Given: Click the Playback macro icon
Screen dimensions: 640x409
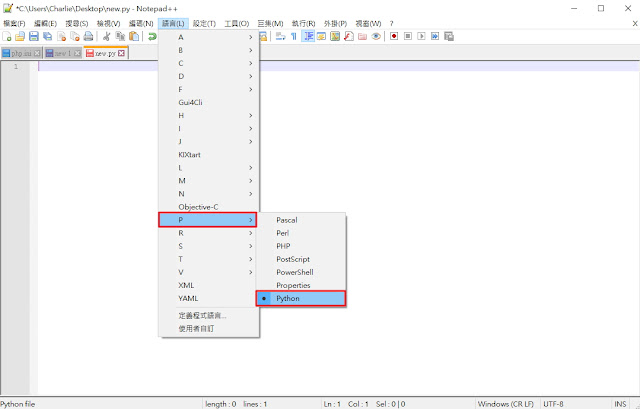Looking at the screenshot, I should pyautogui.click(x=422, y=36).
